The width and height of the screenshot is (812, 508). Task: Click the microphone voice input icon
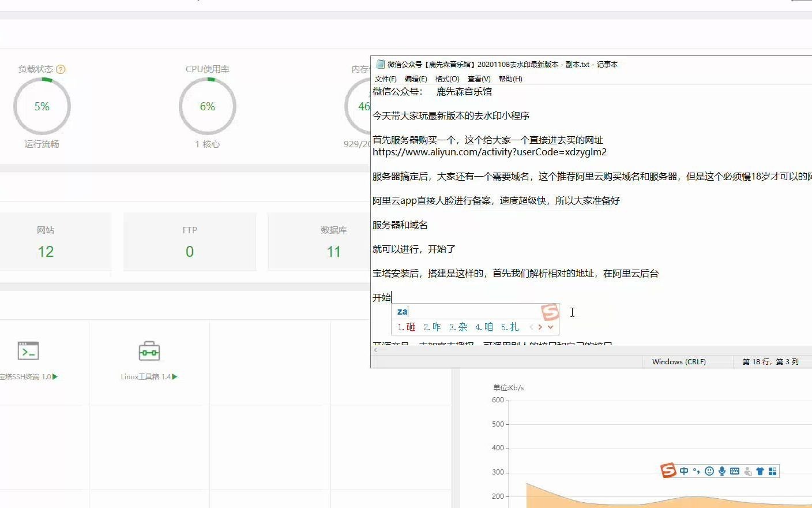[x=722, y=471]
